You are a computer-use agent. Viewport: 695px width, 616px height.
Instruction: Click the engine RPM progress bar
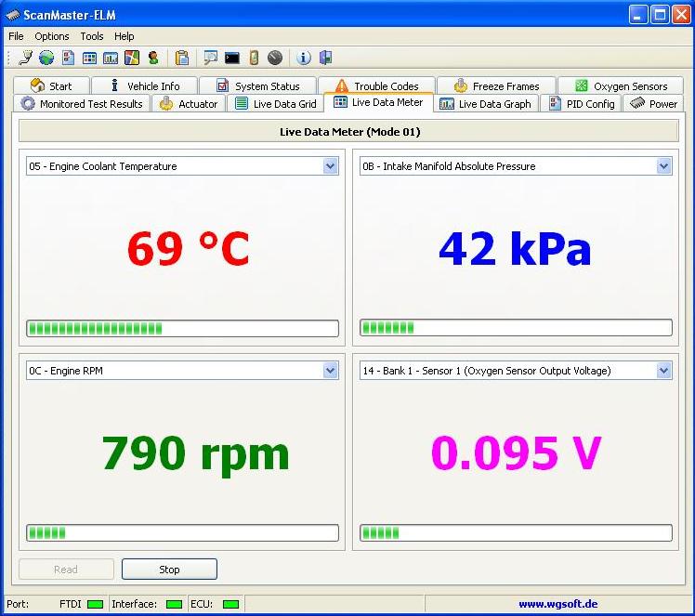(183, 532)
